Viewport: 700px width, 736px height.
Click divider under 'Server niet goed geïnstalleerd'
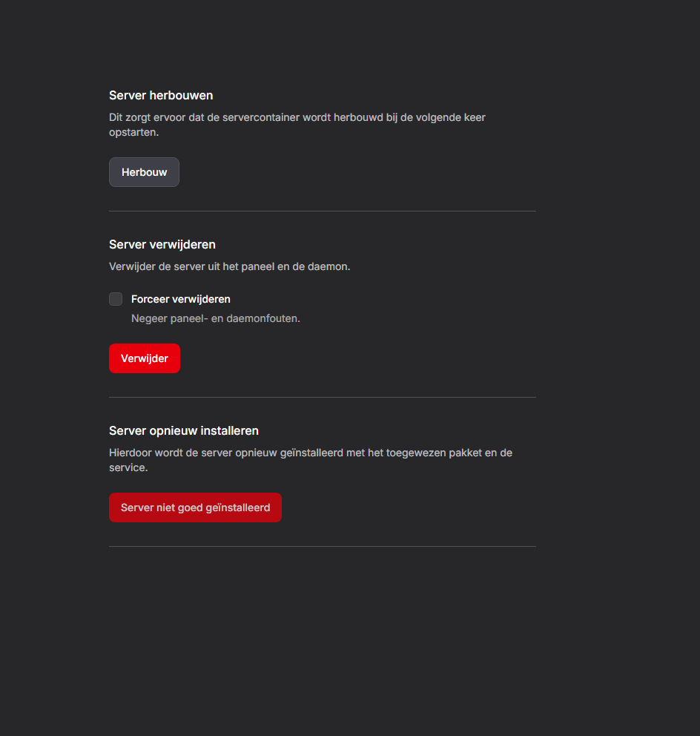[322, 546]
